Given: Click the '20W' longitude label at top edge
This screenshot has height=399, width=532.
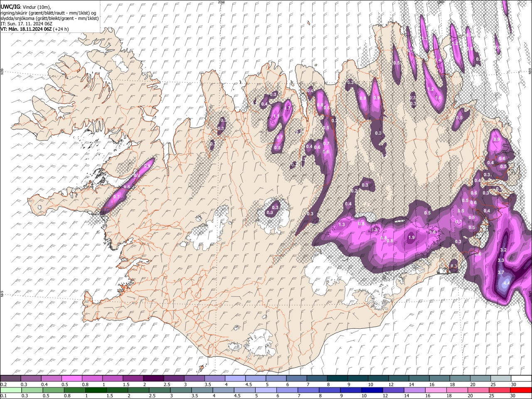Looking at the screenshot, I should click(221, 2).
